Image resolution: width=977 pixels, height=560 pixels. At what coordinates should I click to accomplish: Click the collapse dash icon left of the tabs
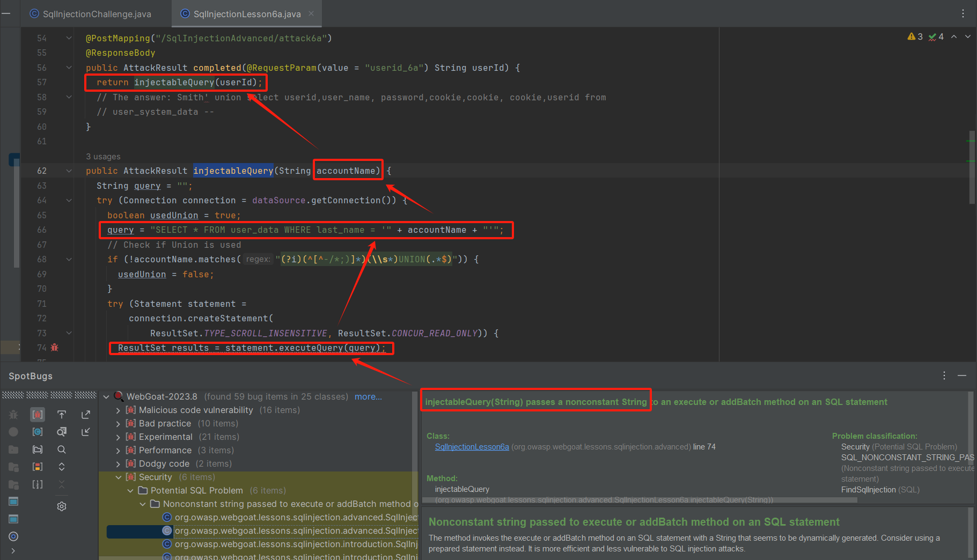(x=6, y=13)
